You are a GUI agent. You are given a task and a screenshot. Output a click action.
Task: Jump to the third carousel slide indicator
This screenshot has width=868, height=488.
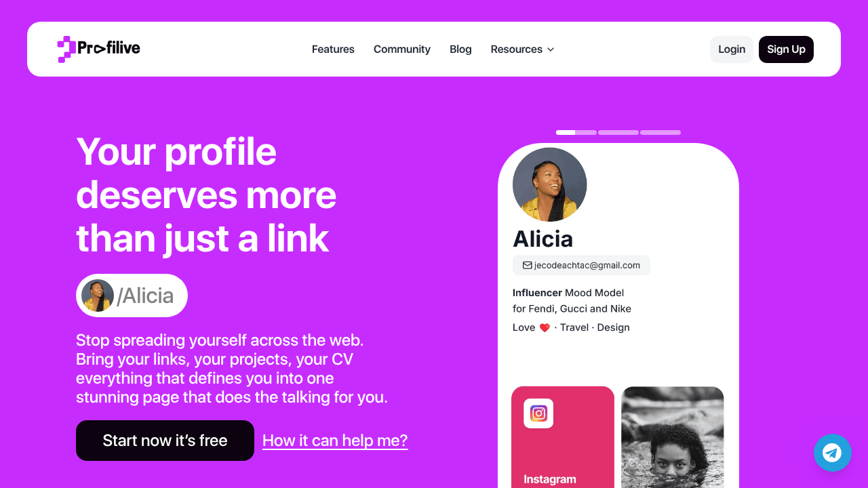click(660, 132)
